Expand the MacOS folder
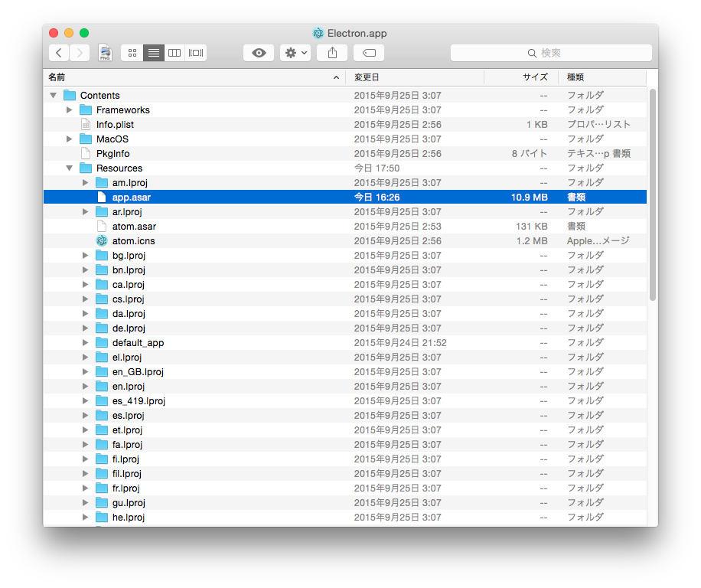Image resolution: width=701 pixels, height=588 pixels. 70,139
